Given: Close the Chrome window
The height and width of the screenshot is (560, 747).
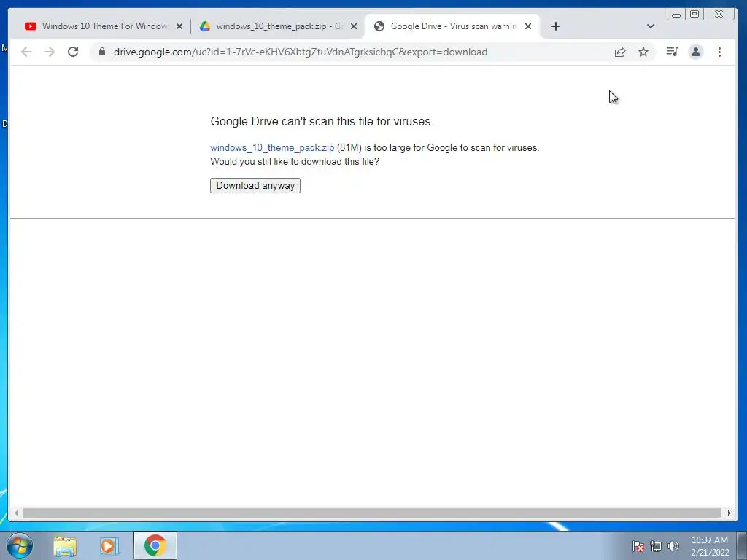Looking at the screenshot, I should [720, 15].
